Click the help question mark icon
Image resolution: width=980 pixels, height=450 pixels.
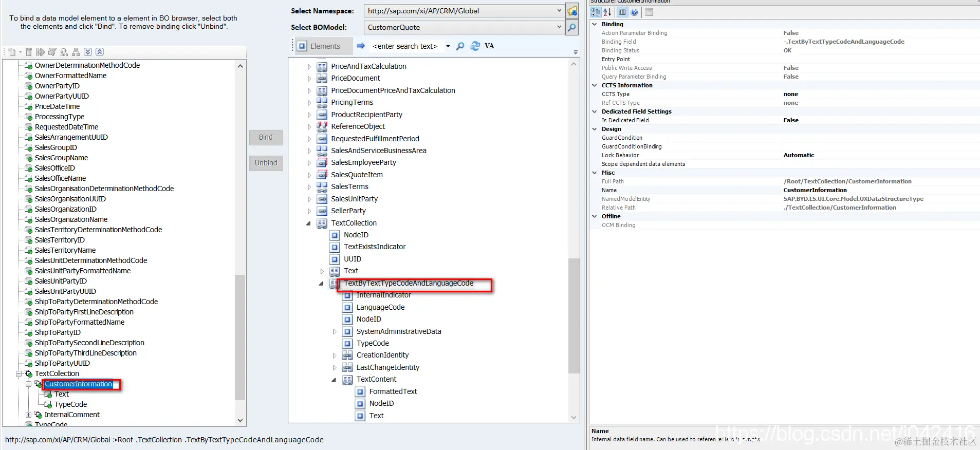click(x=634, y=12)
